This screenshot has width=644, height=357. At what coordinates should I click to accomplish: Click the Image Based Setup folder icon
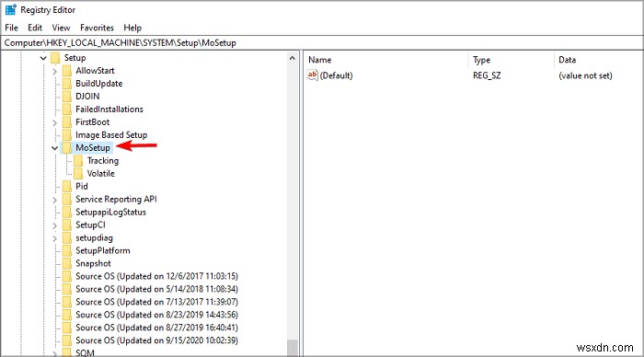[67, 134]
